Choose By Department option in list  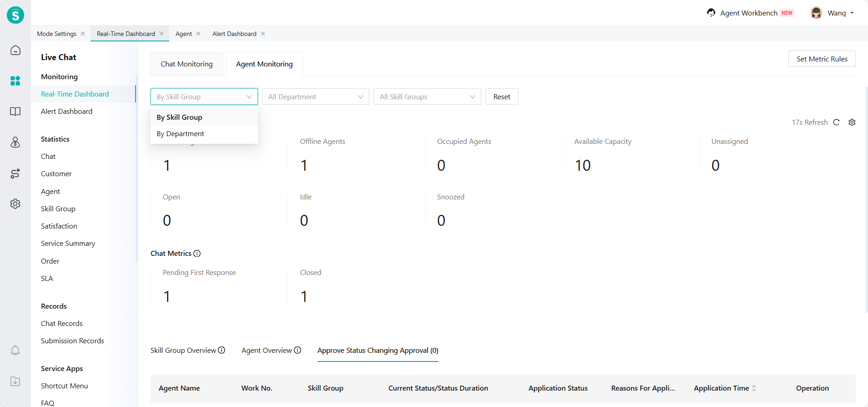tap(204, 133)
